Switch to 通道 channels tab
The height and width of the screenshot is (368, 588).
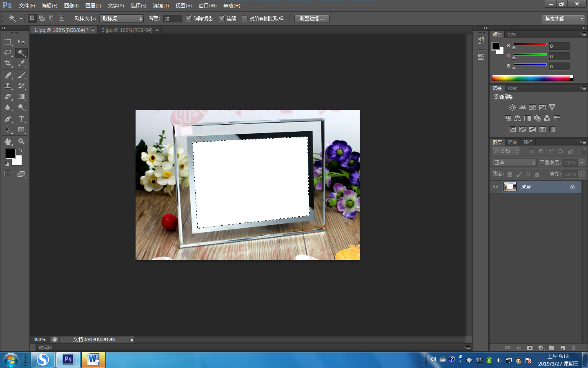pyautogui.click(x=512, y=142)
